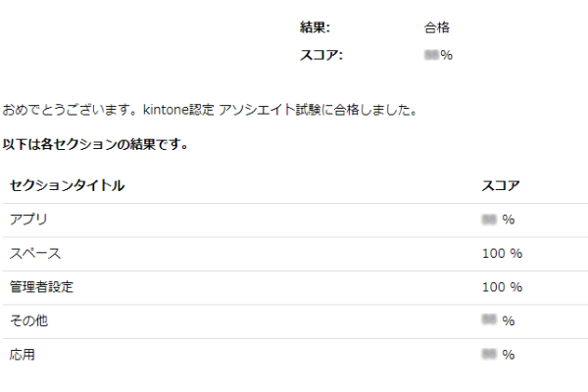588x392 pixels.
Task: Click the blurred score for アプリ
Action: click(x=498, y=220)
